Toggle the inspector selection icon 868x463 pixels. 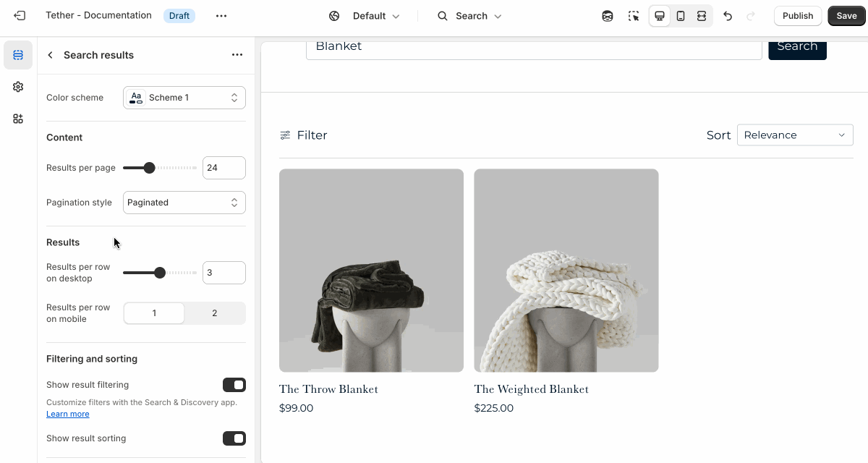[634, 16]
